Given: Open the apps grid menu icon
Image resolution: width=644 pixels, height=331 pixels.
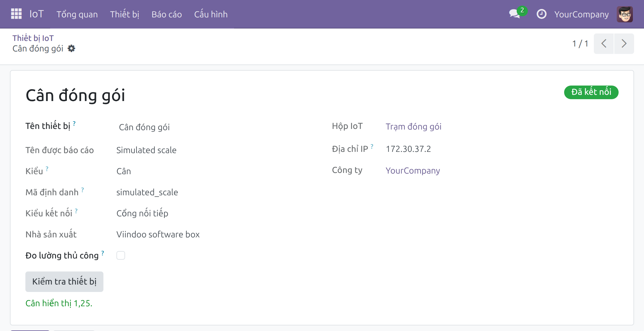Looking at the screenshot, I should tap(16, 14).
